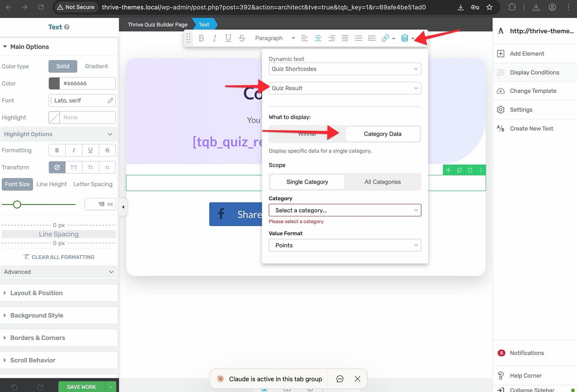
Task: Expand the Layout & Position section
Action: point(36,293)
